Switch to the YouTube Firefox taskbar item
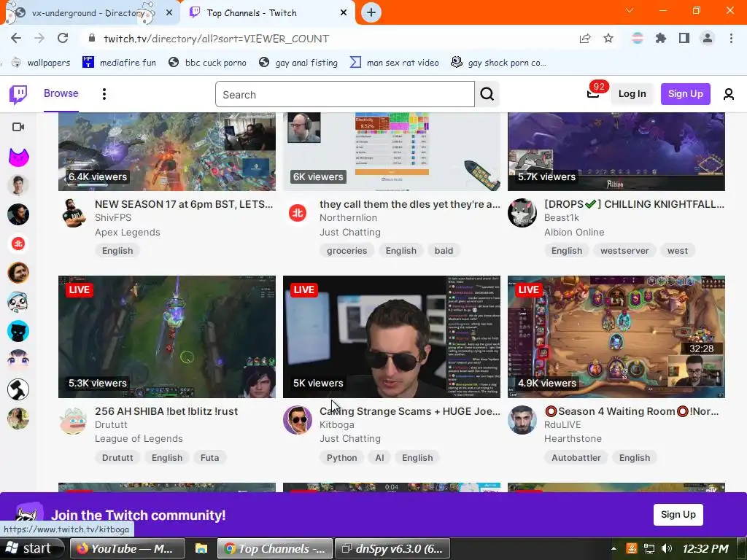Screen dimensions: 747x560 pos(127,548)
